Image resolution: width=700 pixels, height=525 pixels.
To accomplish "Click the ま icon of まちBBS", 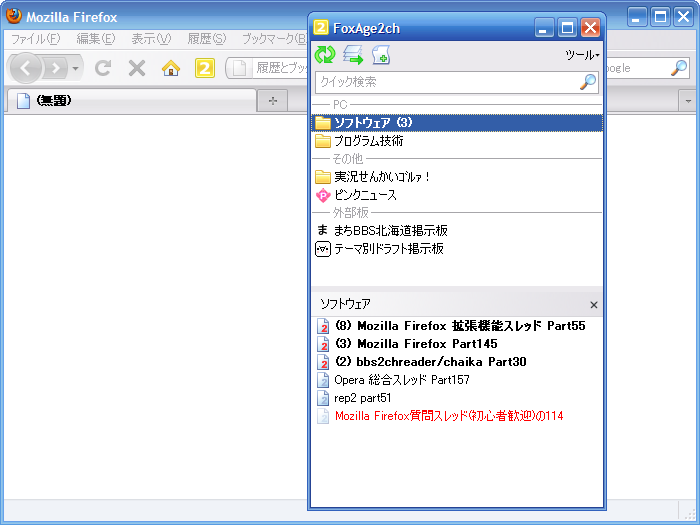I will (322, 230).
